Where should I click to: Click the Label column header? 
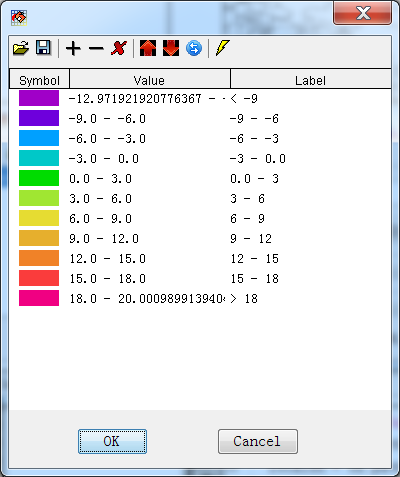point(311,79)
